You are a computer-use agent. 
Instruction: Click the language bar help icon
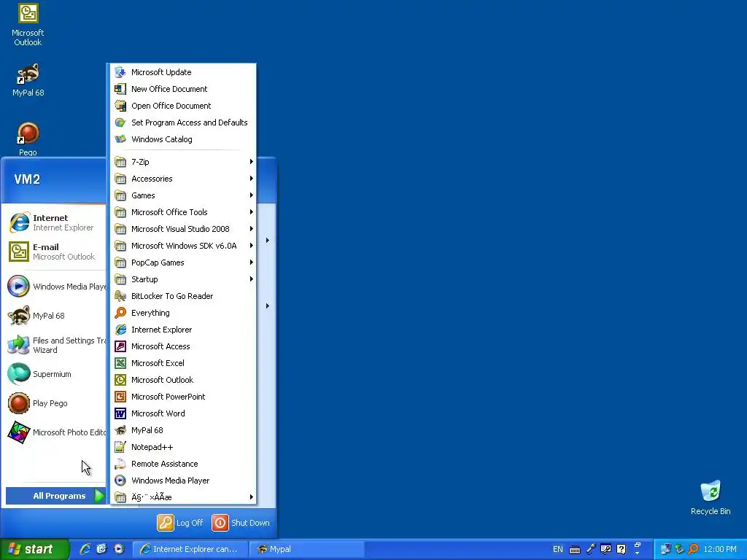[621, 549]
